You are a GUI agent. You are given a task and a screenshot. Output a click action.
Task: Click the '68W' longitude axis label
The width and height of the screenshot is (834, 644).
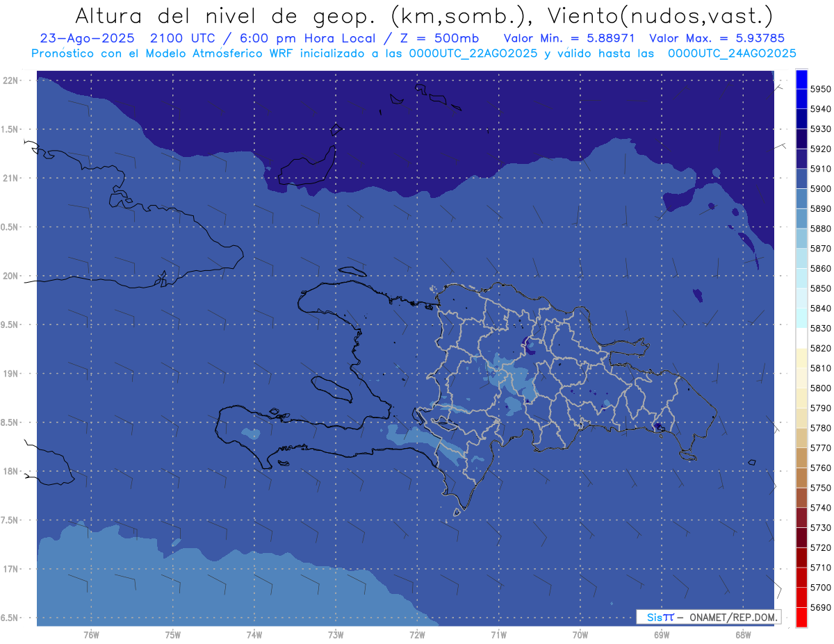(743, 635)
